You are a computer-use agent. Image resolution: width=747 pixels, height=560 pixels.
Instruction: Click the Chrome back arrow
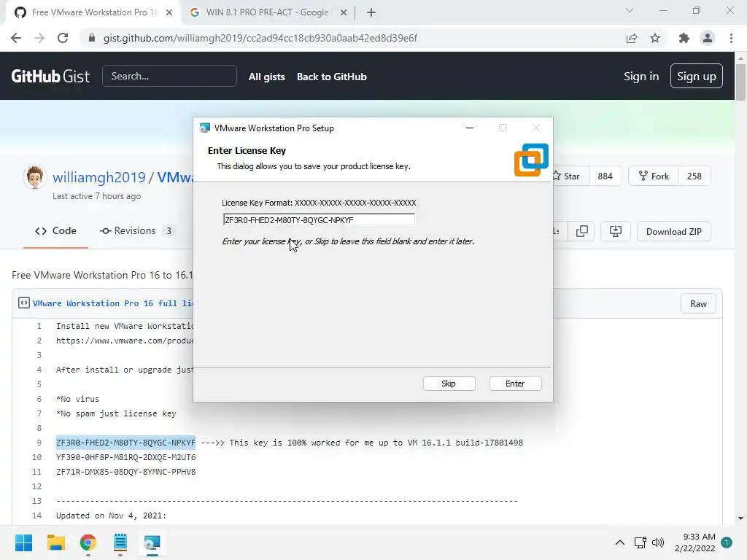[16, 38]
